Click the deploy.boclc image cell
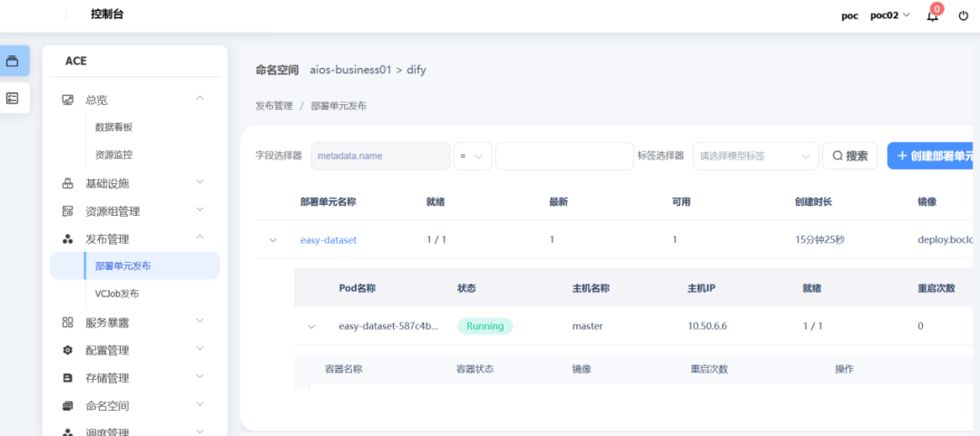 coord(946,240)
